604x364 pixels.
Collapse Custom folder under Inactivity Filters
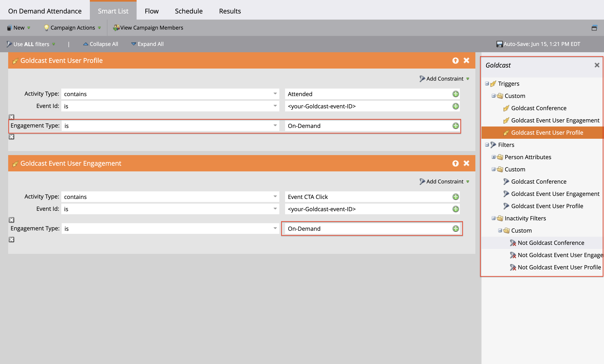pos(500,231)
